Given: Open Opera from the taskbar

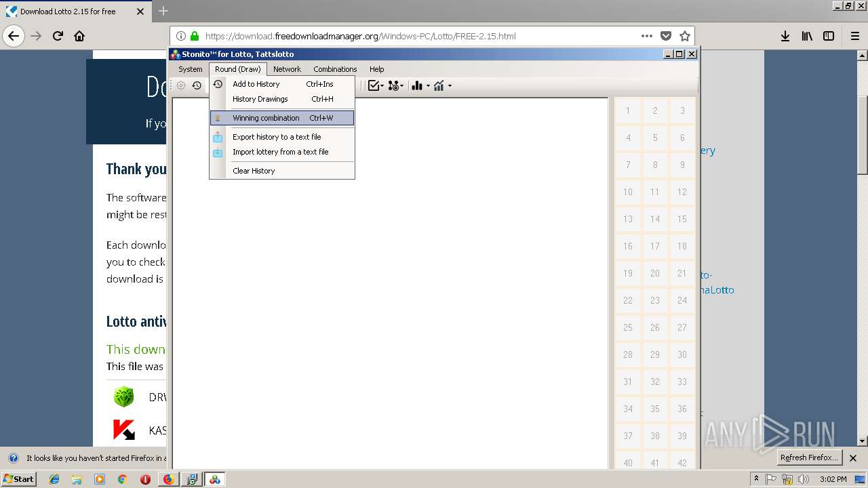Looking at the screenshot, I should point(145,479).
